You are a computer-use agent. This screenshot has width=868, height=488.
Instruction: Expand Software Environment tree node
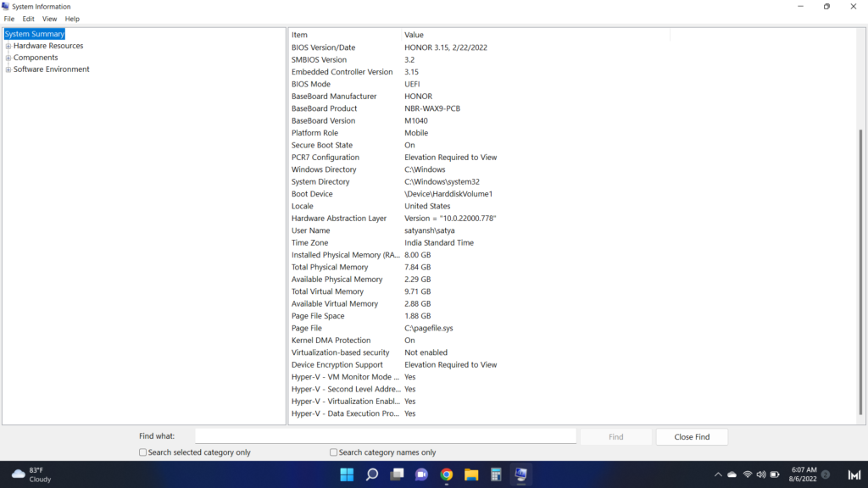coord(8,69)
